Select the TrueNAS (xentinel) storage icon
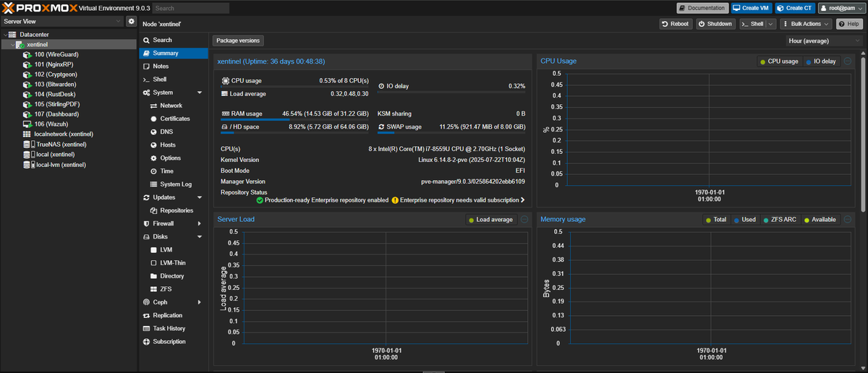Image resolution: width=868 pixels, height=373 pixels. pyautogui.click(x=27, y=145)
